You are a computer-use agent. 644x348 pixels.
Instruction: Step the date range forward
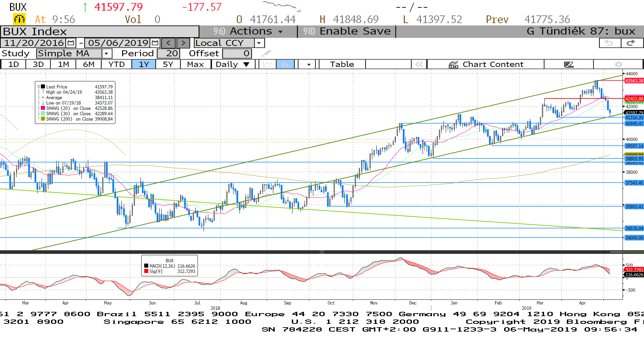click(x=183, y=43)
